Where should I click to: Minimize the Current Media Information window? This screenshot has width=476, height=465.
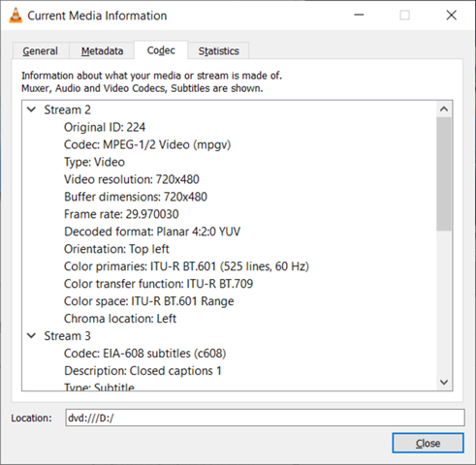point(359,15)
